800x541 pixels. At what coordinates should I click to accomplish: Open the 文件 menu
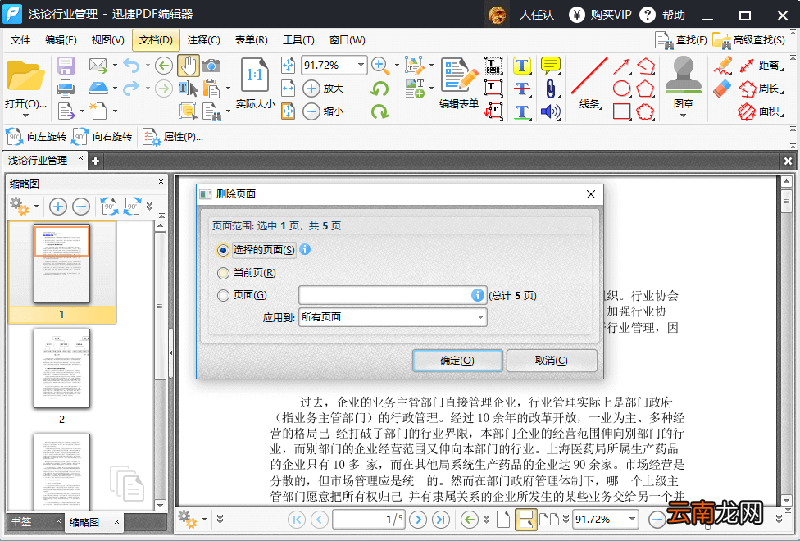pyautogui.click(x=20, y=40)
